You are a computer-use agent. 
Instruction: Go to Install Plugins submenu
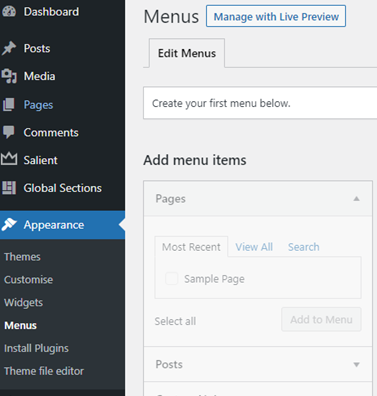click(36, 348)
